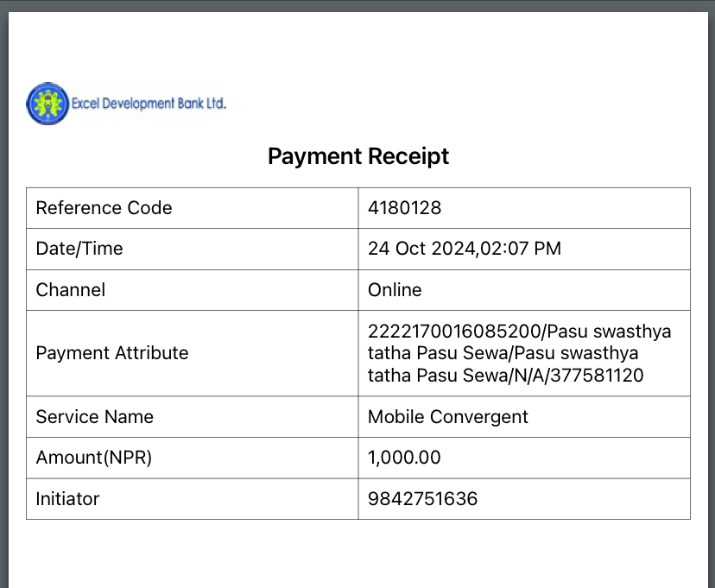Image resolution: width=715 pixels, height=588 pixels.
Task: Select initiator number 9842751636
Action: pos(423,499)
